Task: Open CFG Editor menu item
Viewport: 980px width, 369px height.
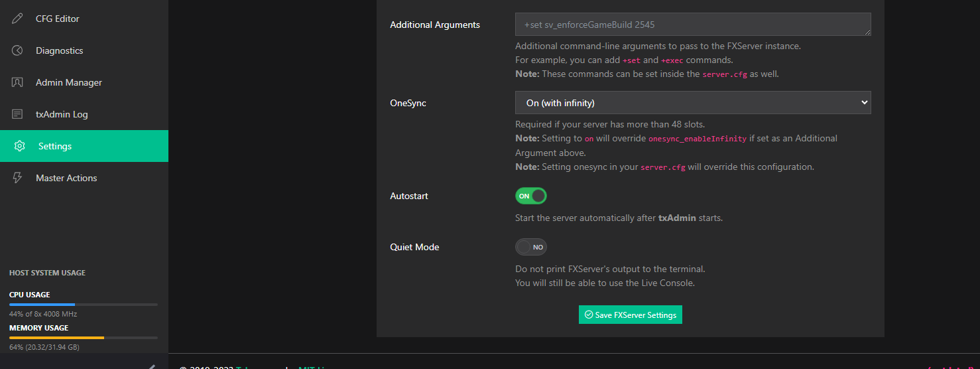Action: tap(58, 19)
